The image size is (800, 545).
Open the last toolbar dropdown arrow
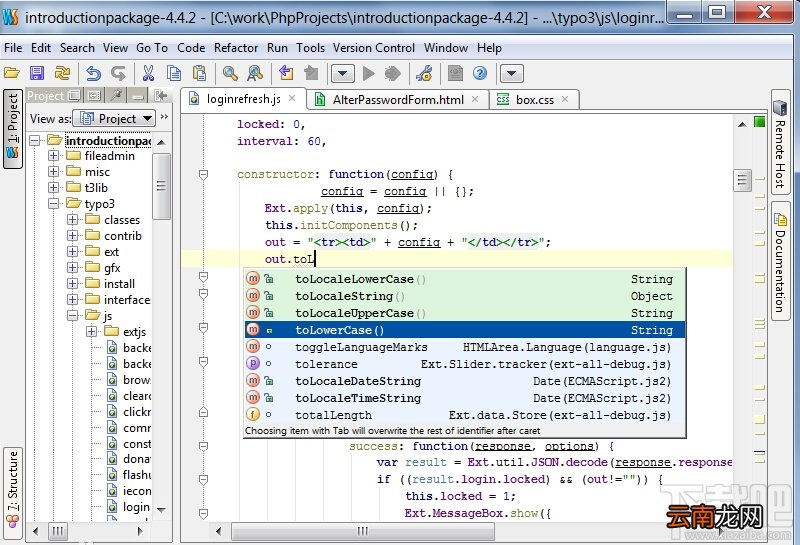tap(512, 73)
